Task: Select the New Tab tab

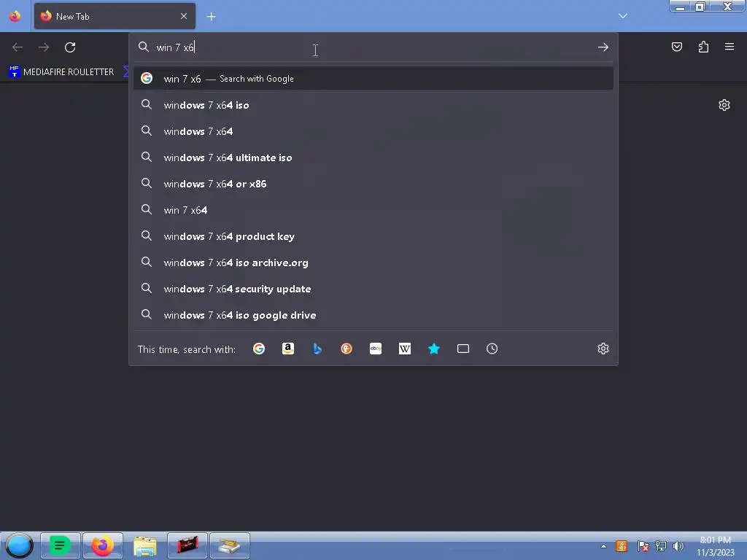Action: point(115,16)
